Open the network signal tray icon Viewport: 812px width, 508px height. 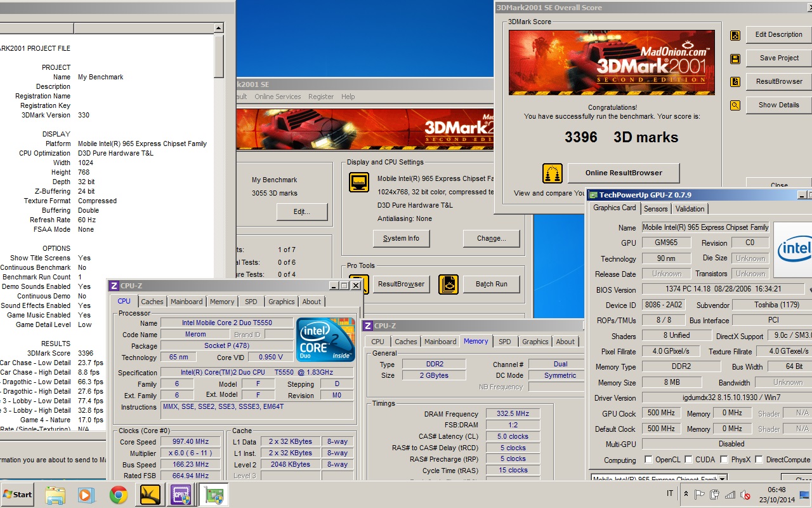pyautogui.click(x=730, y=494)
